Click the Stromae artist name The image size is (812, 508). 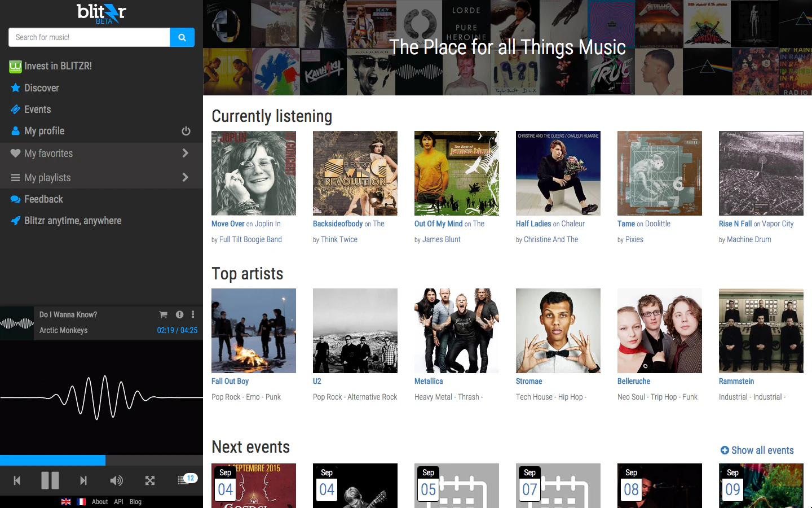click(529, 382)
